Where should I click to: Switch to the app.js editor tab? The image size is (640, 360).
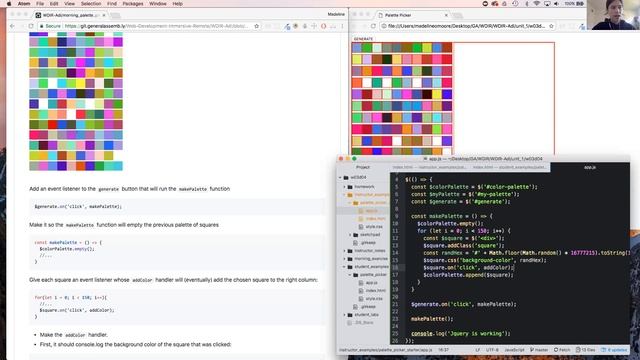coord(590,167)
